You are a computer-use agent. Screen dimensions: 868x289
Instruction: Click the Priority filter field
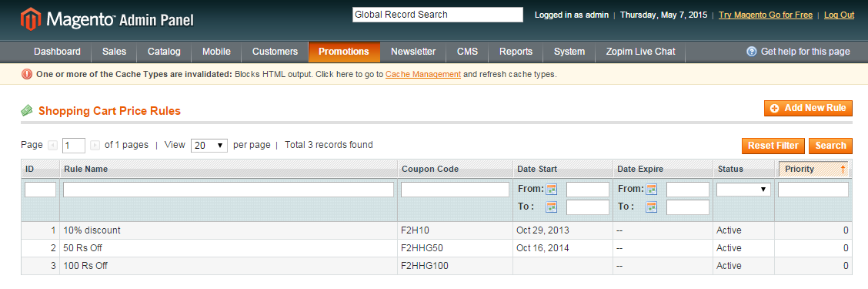pyautogui.click(x=813, y=190)
